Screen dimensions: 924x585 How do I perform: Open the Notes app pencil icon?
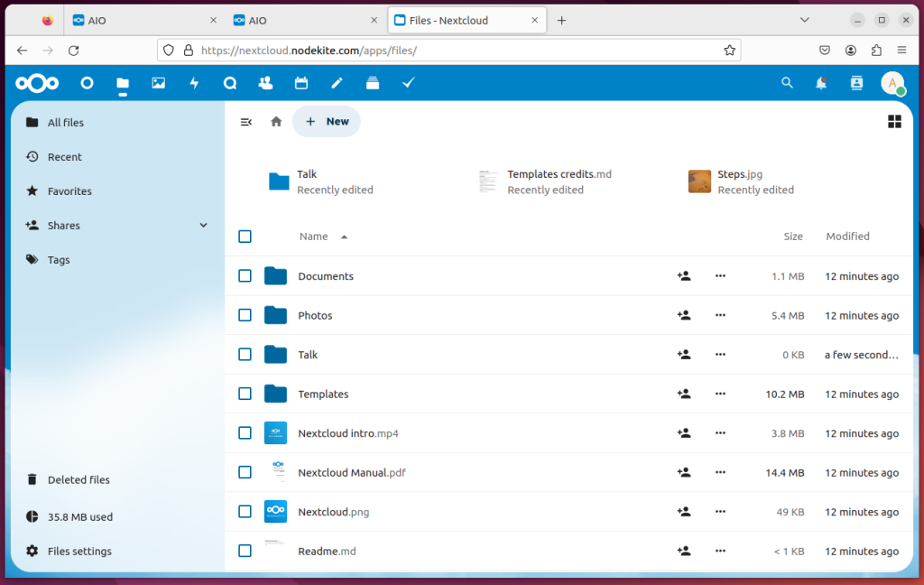tap(336, 82)
